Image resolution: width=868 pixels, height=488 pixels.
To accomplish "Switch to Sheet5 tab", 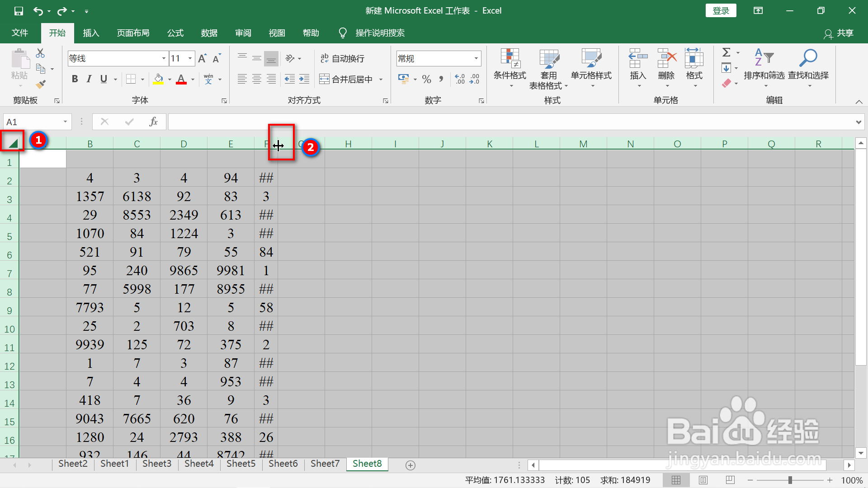I will tap(241, 464).
